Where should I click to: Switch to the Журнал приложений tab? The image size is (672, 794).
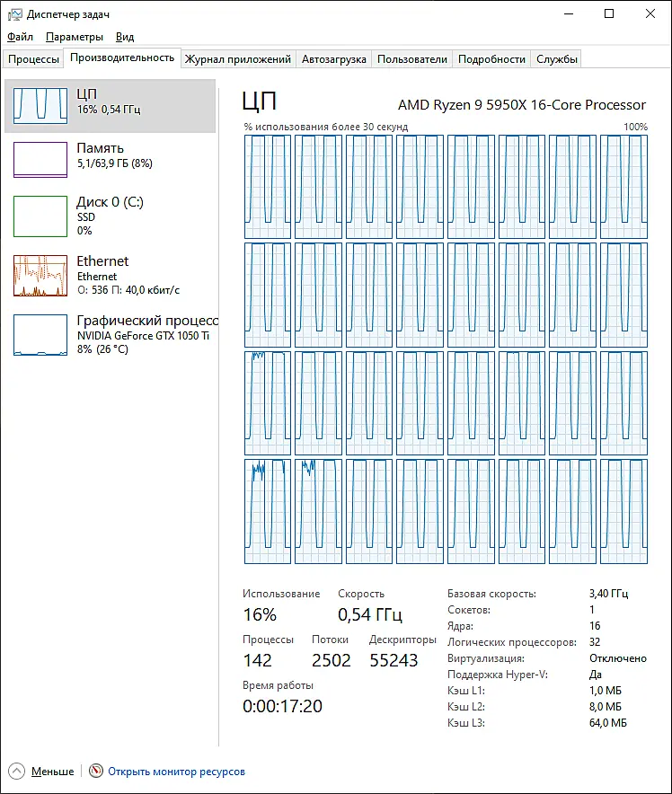click(x=237, y=59)
